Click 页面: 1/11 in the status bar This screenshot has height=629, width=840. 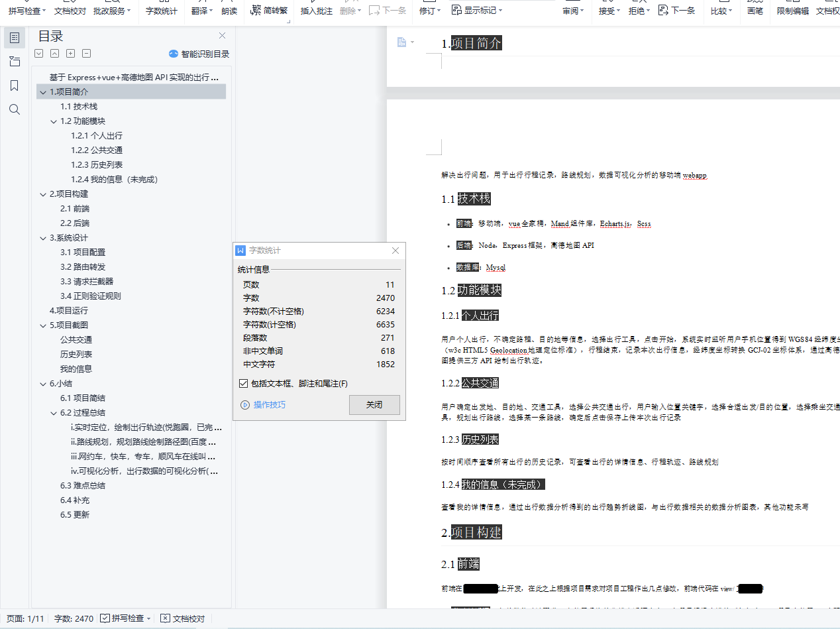pyautogui.click(x=25, y=618)
